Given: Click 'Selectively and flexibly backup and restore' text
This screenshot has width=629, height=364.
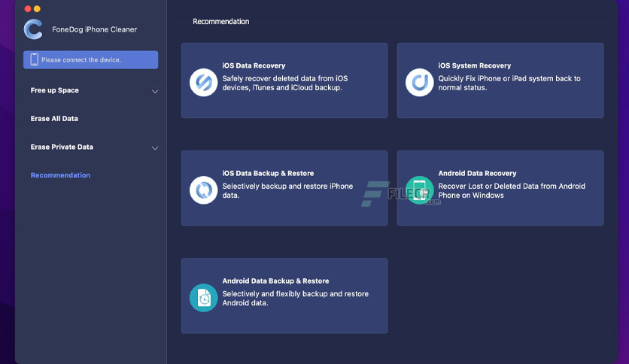Looking at the screenshot, I should 295,299.
